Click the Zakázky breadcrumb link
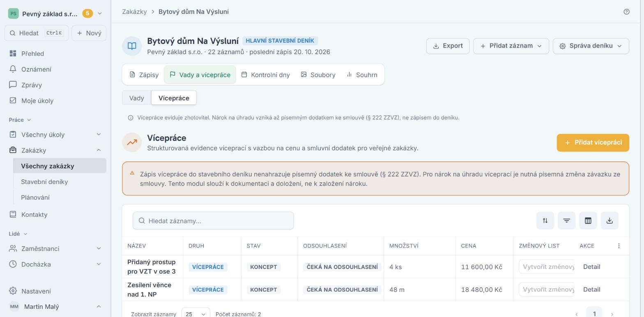This screenshot has width=644, height=317. coord(134,11)
